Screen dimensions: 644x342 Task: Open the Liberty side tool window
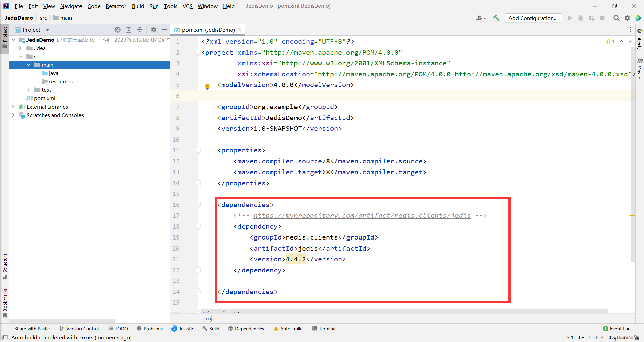click(x=640, y=39)
